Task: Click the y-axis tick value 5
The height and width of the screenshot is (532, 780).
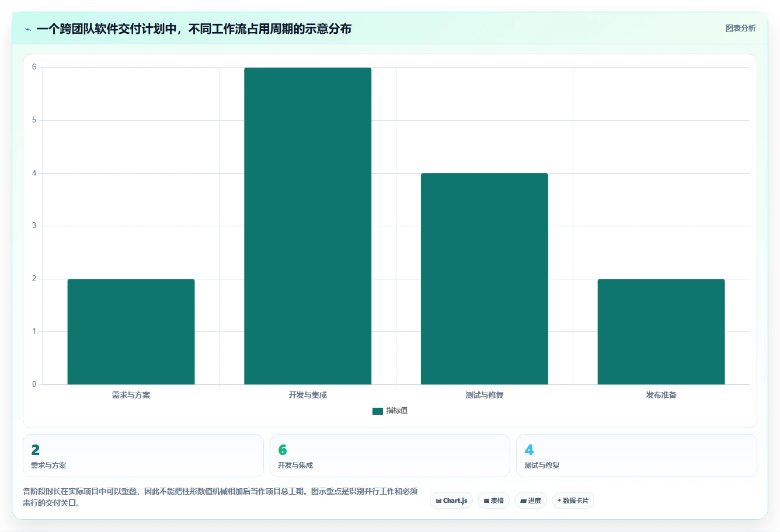Action: click(x=34, y=120)
